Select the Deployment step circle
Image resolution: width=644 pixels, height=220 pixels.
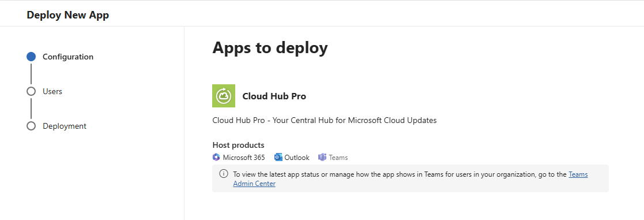(31, 126)
